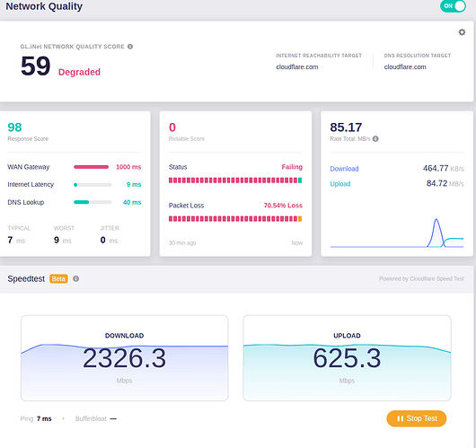Click the 1000 ms WAN Gateway value
This screenshot has height=448, width=476.
(x=128, y=167)
